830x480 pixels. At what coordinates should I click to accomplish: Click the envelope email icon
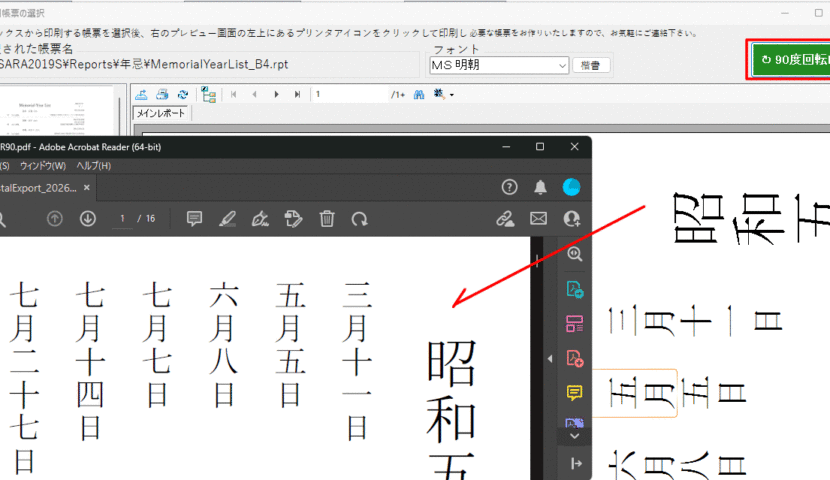point(538,218)
